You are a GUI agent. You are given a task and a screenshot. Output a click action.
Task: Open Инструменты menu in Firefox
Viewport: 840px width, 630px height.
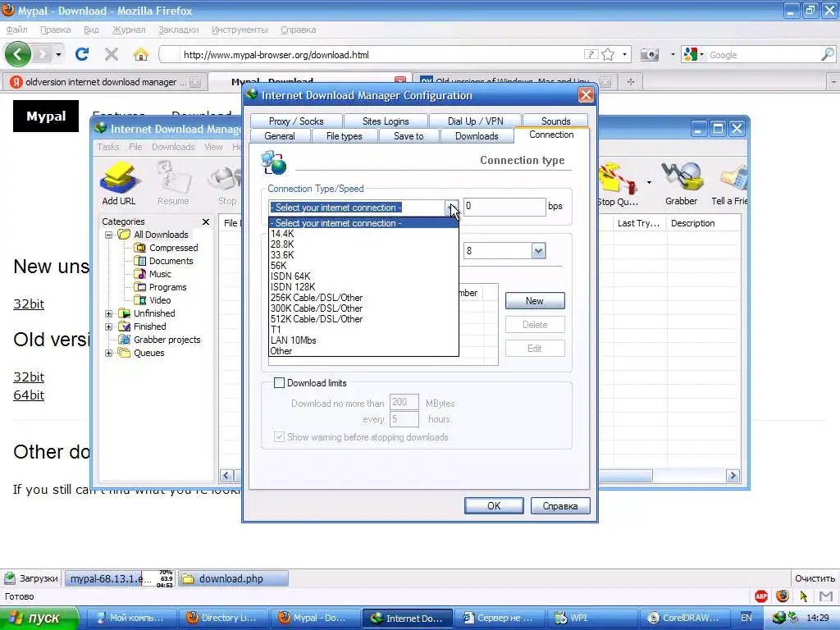click(x=240, y=30)
